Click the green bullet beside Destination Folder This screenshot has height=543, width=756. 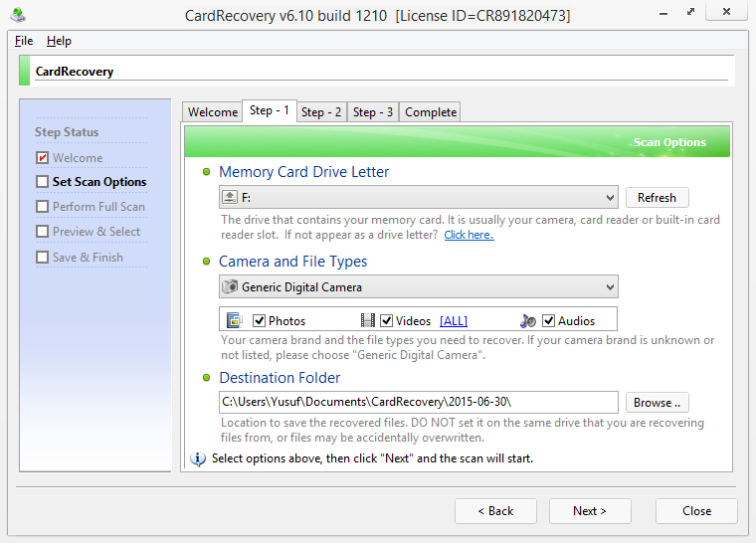pos(206,378)
